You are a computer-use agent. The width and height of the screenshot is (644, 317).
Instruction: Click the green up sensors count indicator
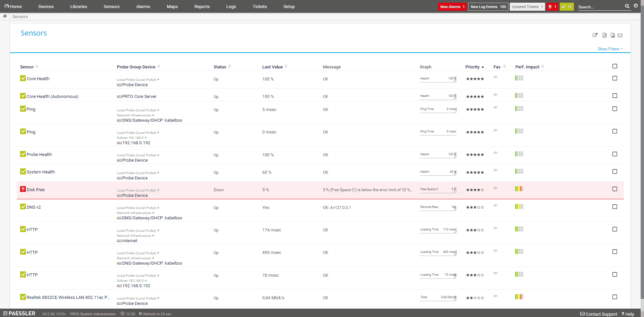[567, 7]
